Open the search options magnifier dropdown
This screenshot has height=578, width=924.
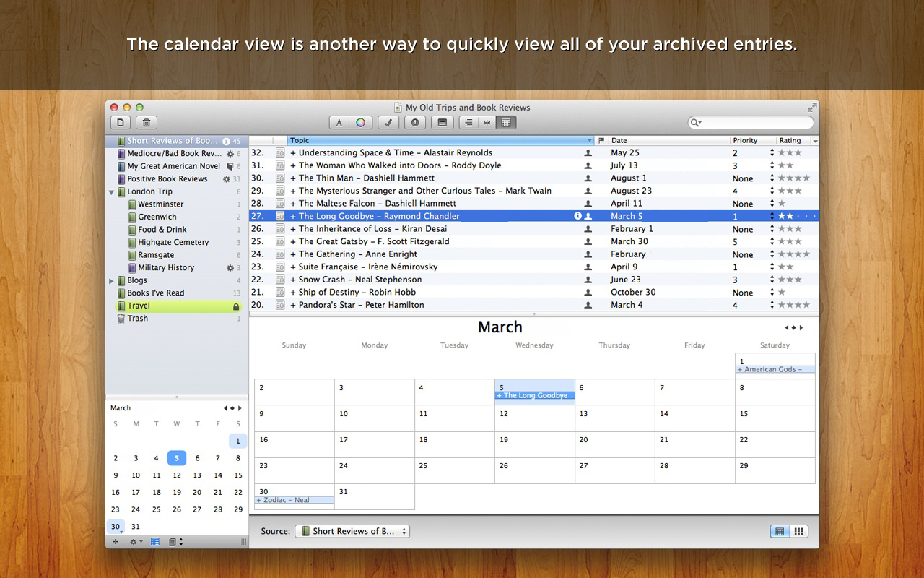696,123
